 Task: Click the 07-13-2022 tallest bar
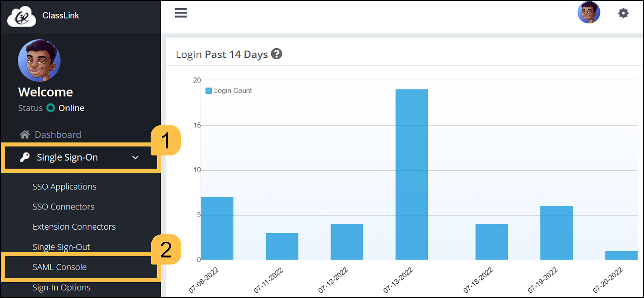point(412,174)
